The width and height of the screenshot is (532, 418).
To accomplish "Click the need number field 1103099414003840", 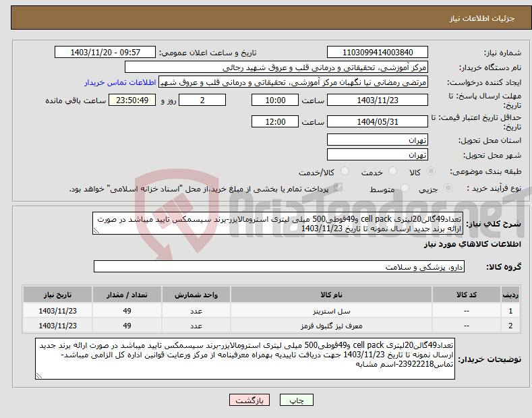I will pyautogui.click(x=378, y=53).
